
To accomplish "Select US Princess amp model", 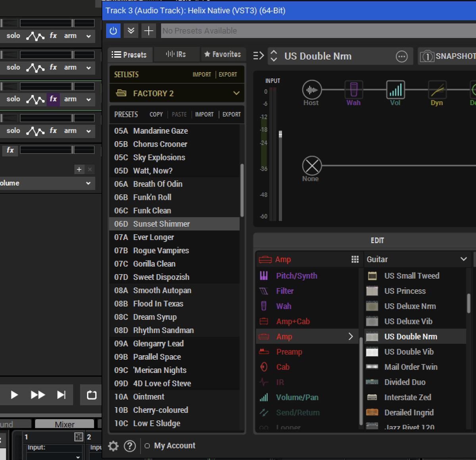I will click(x=415, y=291).
